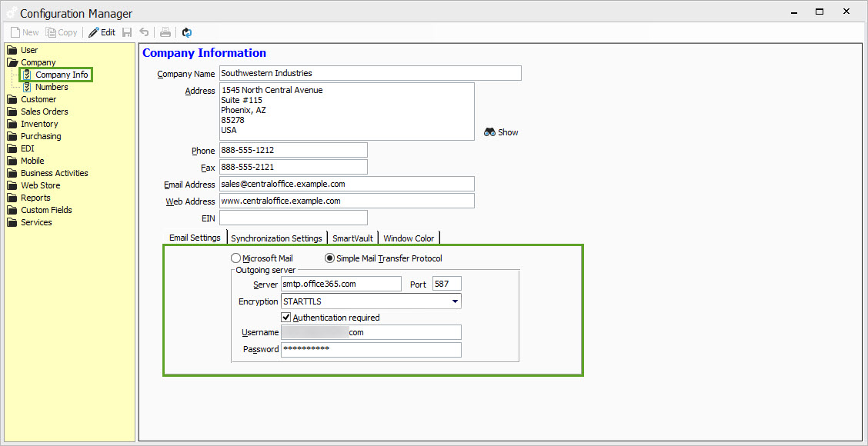Click inside the Address text box

click(347, 111)
